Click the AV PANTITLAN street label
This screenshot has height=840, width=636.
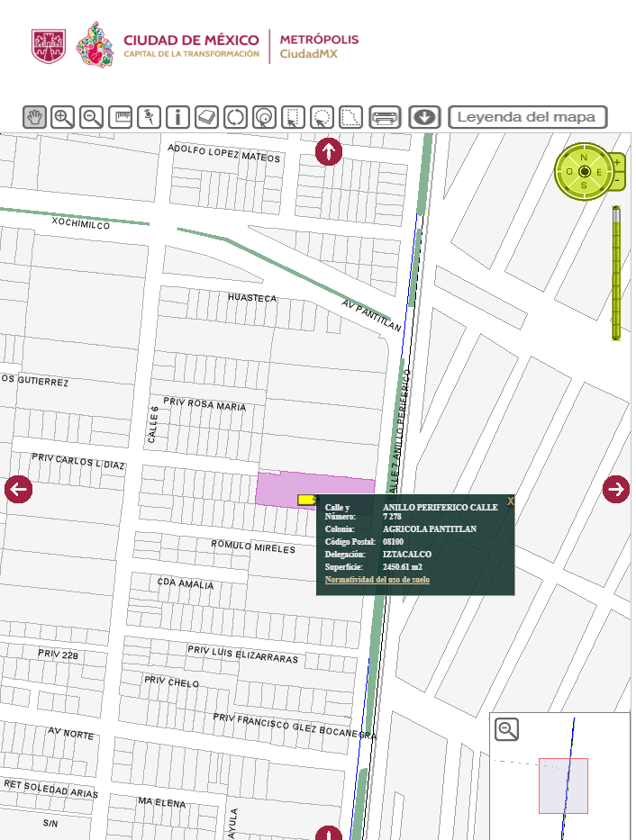[371, 315]
